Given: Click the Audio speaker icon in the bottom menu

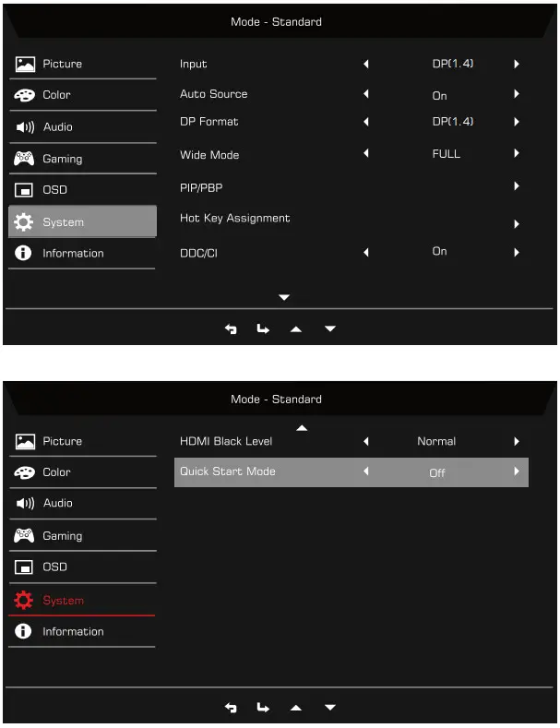Looking at the screenshot, I should [25, 503].
